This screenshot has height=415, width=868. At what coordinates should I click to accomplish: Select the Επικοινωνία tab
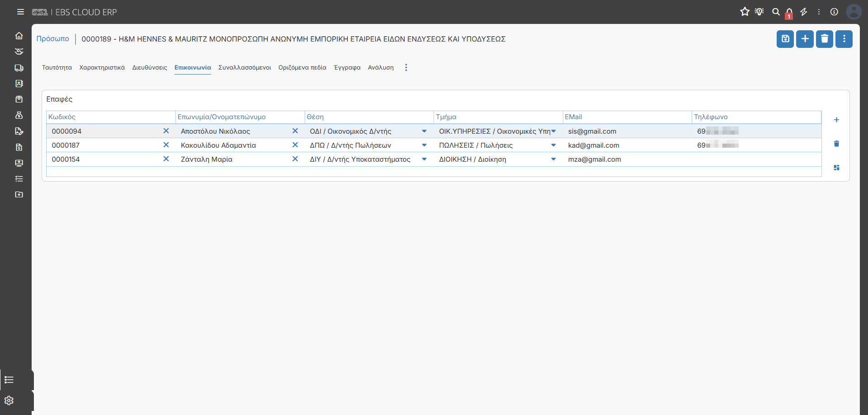tap(193, 68)
